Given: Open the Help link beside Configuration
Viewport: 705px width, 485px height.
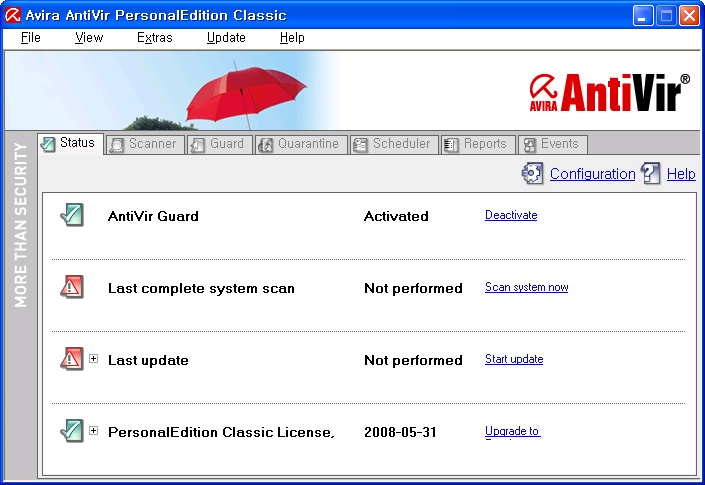Looking at the screenshot, I should 681,174.
